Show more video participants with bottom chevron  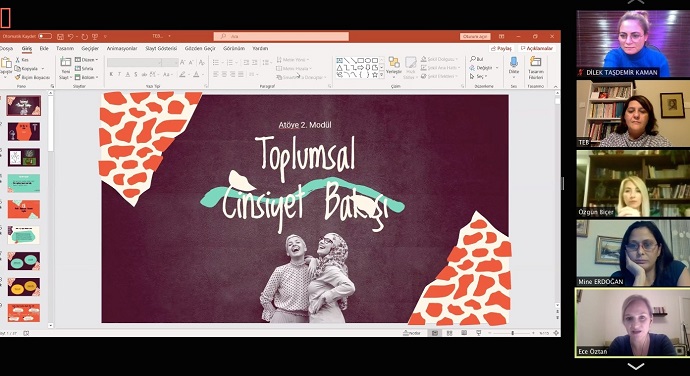[635, 366]
